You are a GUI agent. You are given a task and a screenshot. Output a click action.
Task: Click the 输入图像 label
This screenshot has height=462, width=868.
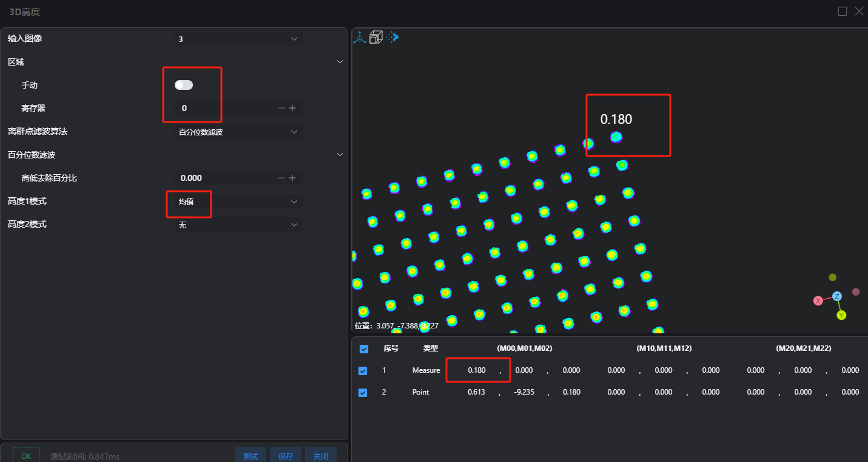click(25, 39)
